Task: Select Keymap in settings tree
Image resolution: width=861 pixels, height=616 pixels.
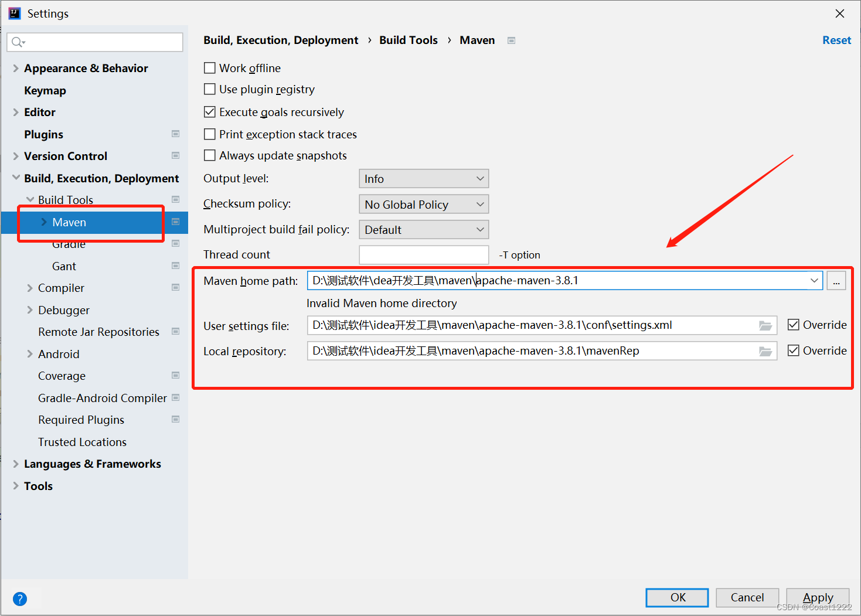Action: [x=45, y=91]
